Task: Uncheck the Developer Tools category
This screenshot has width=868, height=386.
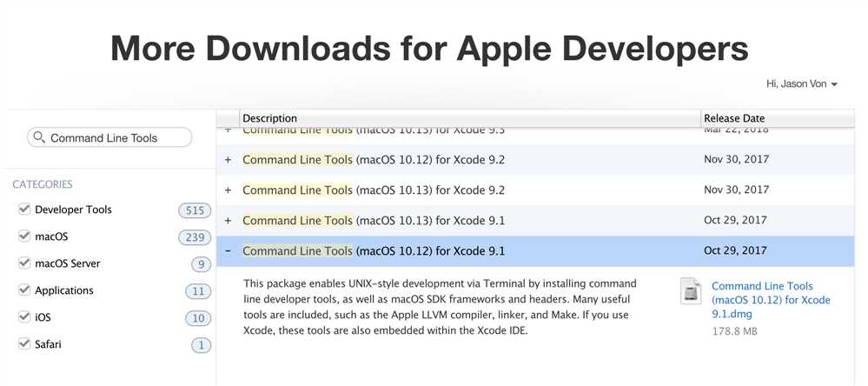Action: pos(23,209)
